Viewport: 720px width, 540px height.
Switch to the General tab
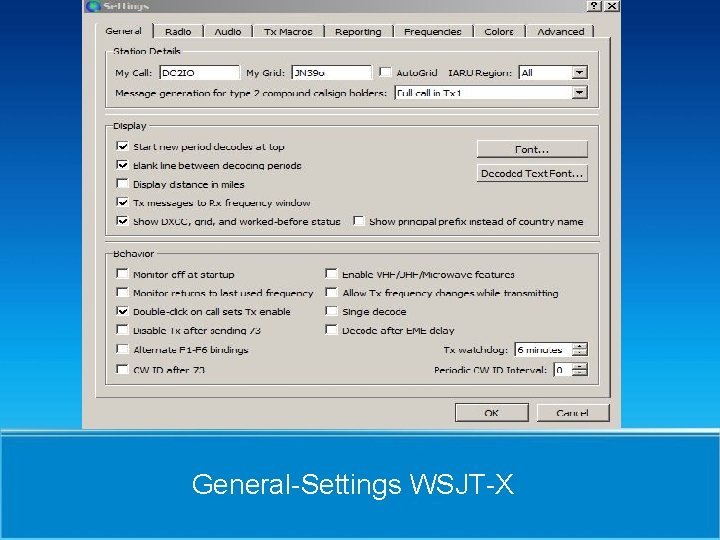(x=124, y=31)
